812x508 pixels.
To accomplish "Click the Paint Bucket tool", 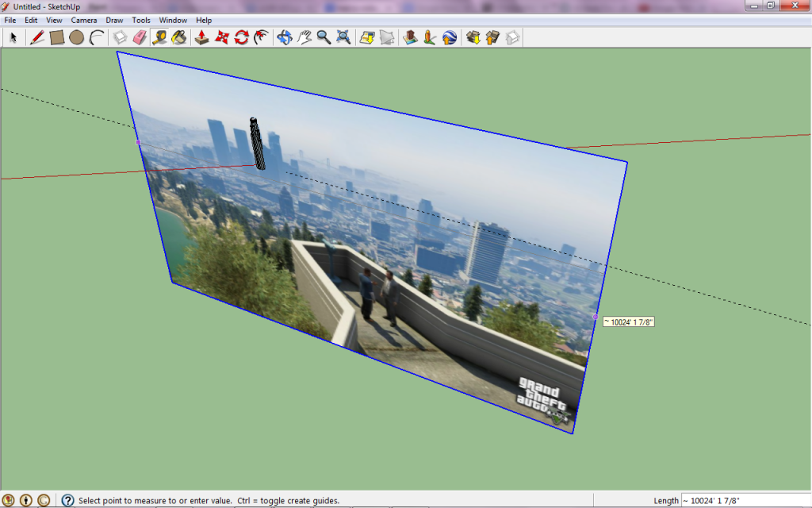I will pos(179,37).
